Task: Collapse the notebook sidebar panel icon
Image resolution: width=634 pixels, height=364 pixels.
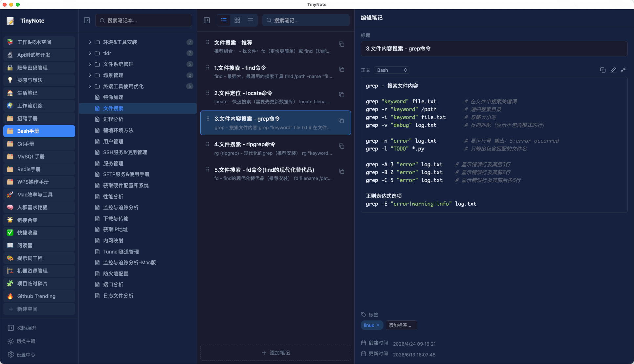Action: pyautogui.click(x=87, y=20)
